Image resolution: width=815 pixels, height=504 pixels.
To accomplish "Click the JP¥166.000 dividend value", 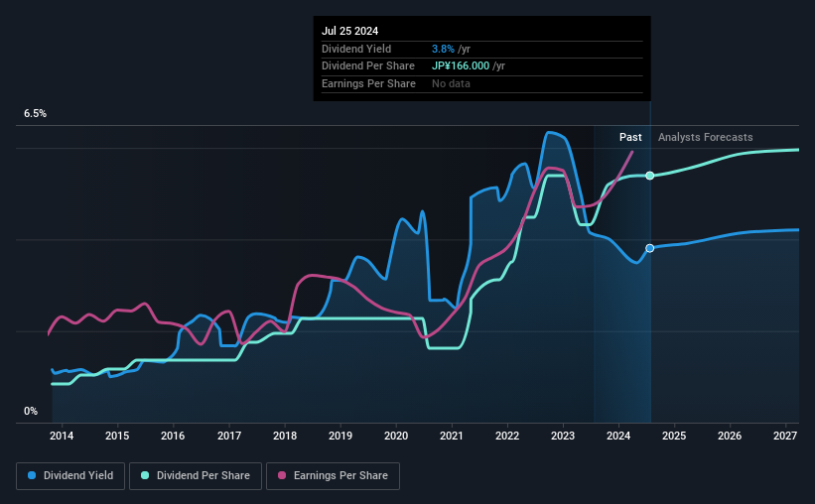I will coord(461,66).
